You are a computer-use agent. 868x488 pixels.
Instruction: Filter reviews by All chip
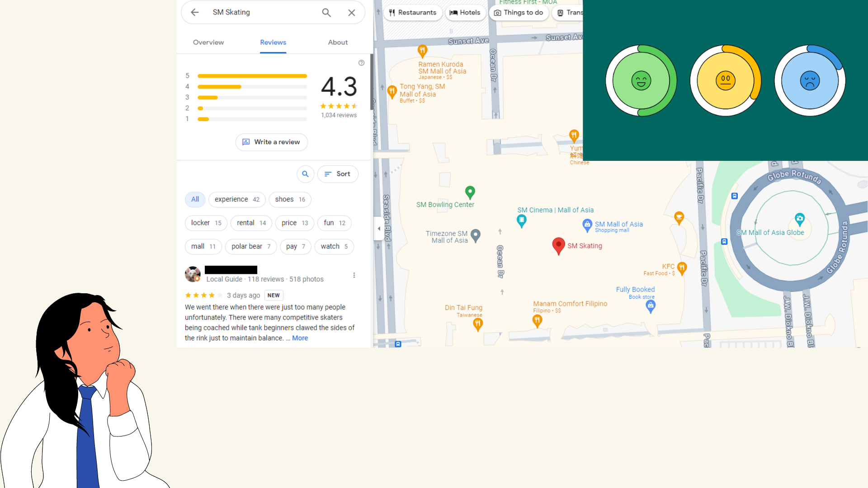[x=195, y=199]
